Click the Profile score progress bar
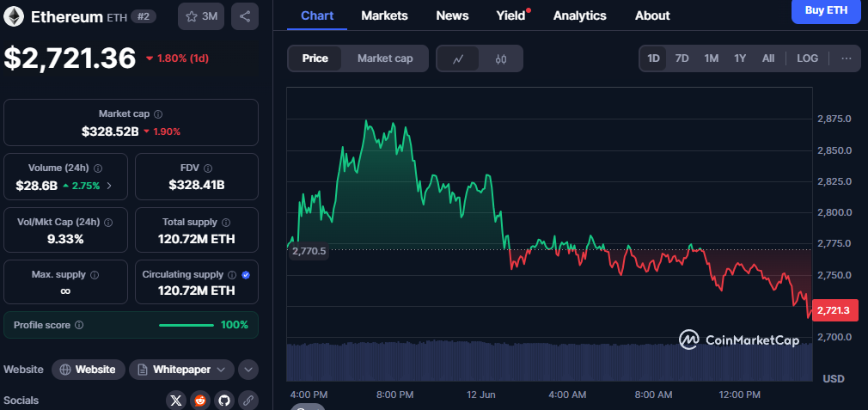The width and height of the screenshot is (868, 410). (x=186, y=326)
